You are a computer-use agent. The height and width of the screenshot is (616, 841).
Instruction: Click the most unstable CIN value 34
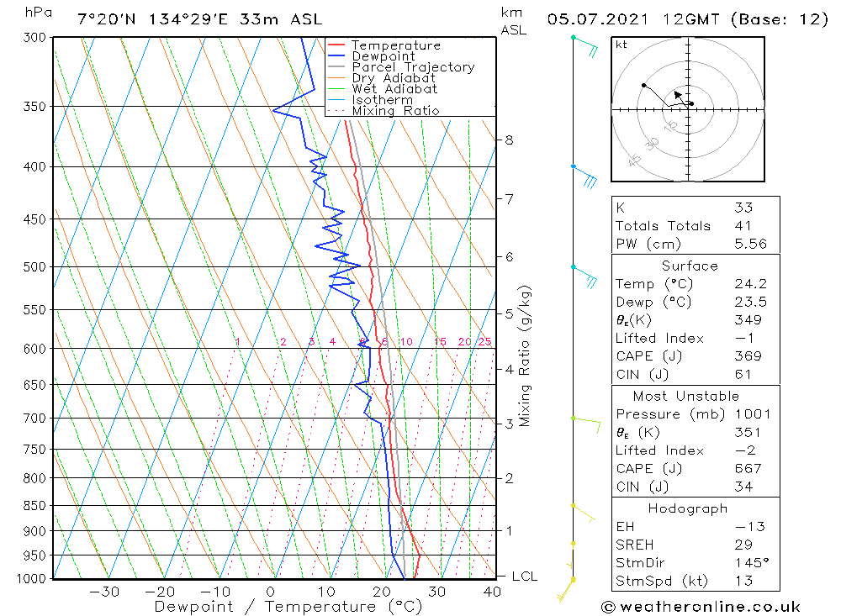click(x=744, y=487)
